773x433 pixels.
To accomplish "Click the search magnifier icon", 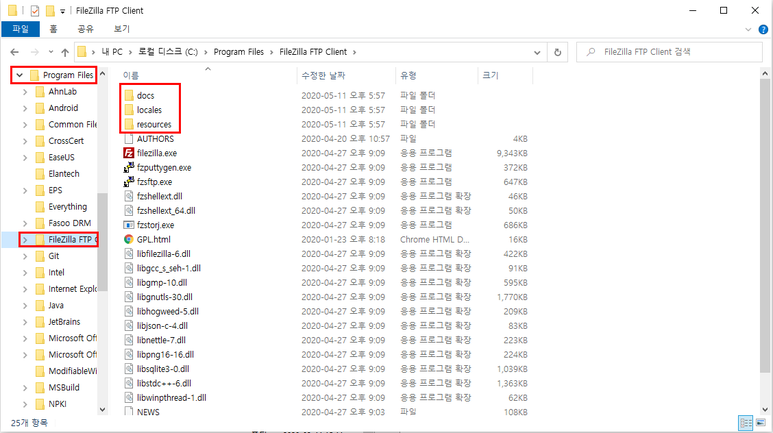I will (591, 52).
